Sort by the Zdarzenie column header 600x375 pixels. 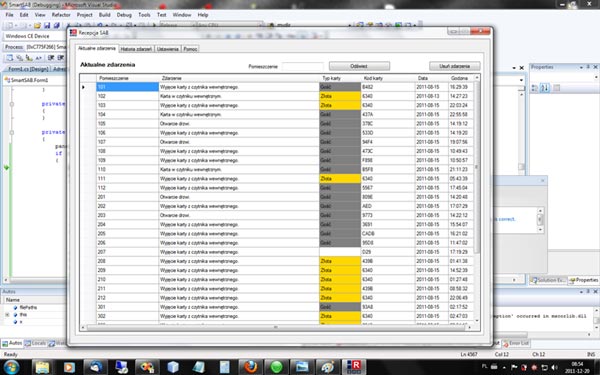(x=239, y=78)
